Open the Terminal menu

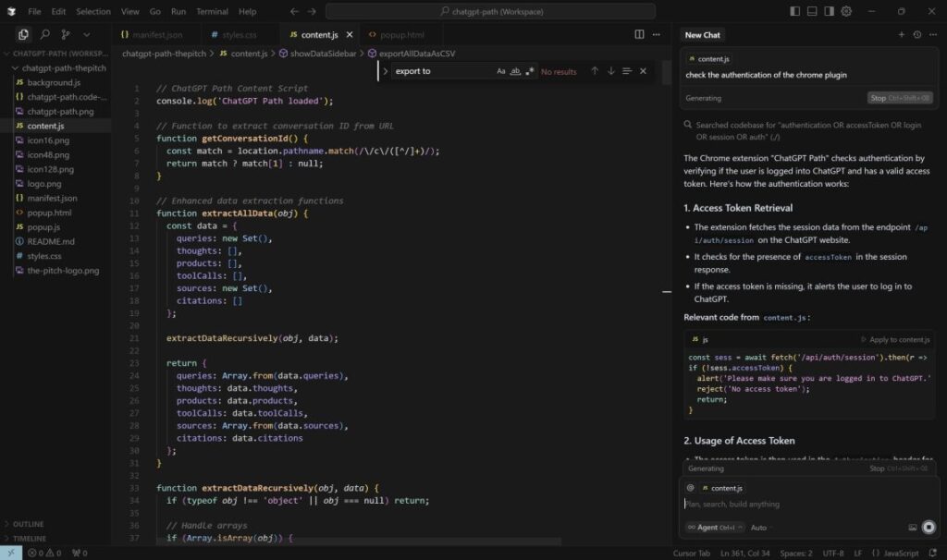click(x=212, y=11)
